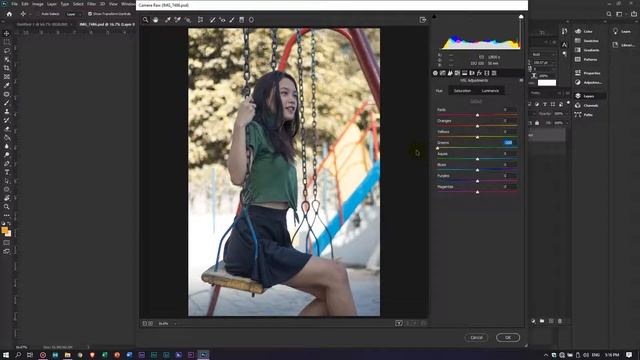
Task: Select Photoshop Move tool in left toolbar
Action: click(x=7, y=33)
